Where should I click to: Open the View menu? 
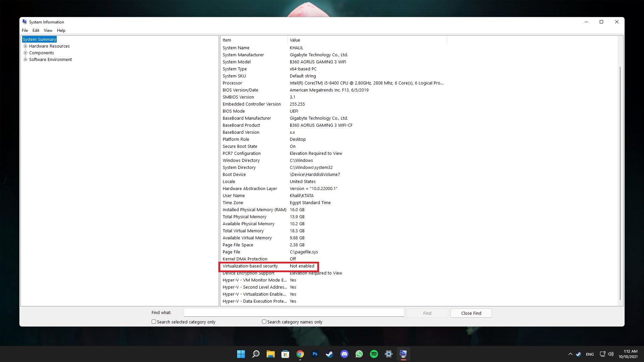pos(48,30)
